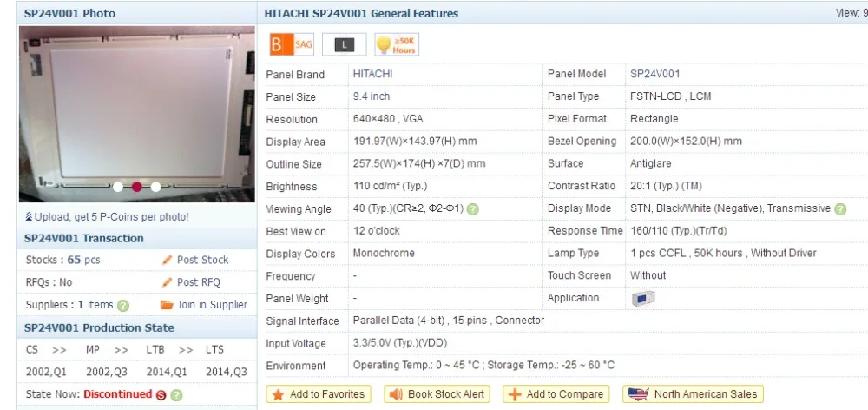Open the SP24V001 panel photo
This screenshot has height=410, width=868.
[x=137, y=114]
